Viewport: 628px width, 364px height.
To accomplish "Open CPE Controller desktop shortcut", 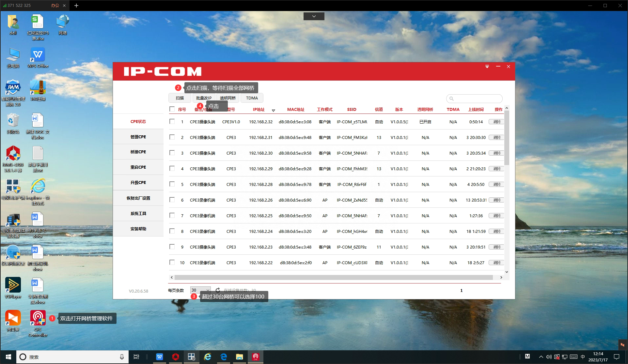I will click(38, 318).
